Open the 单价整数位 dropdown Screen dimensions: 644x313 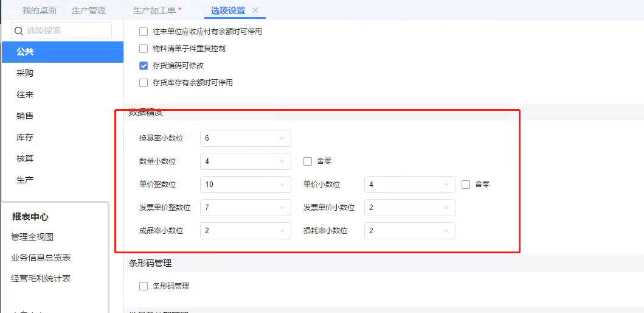[246, 185]
